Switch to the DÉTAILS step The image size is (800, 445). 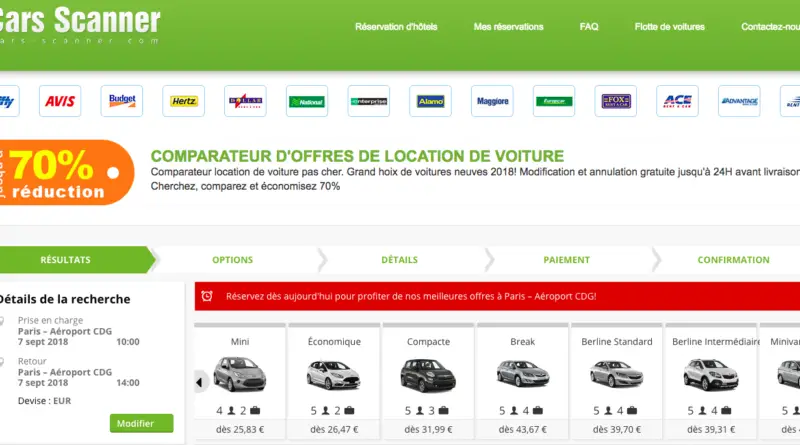(x=399, y=260)
